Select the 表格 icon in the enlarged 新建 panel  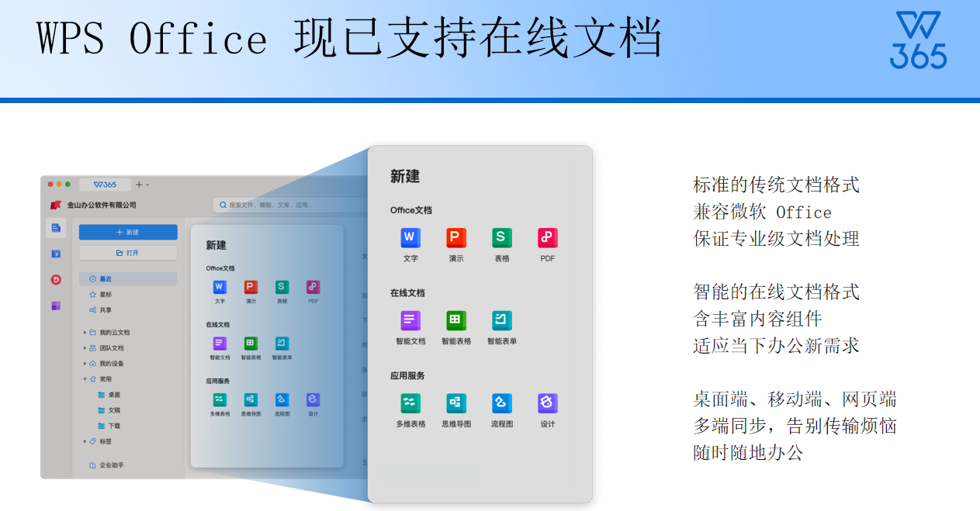[x=502, y=237]
